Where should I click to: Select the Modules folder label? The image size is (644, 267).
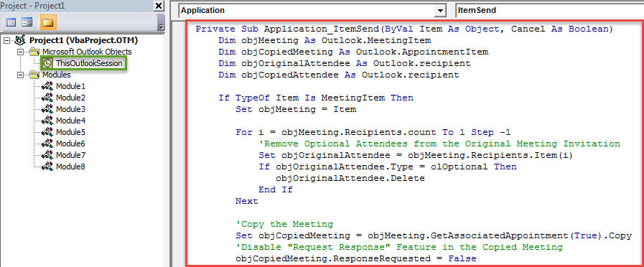click(57, 75)
